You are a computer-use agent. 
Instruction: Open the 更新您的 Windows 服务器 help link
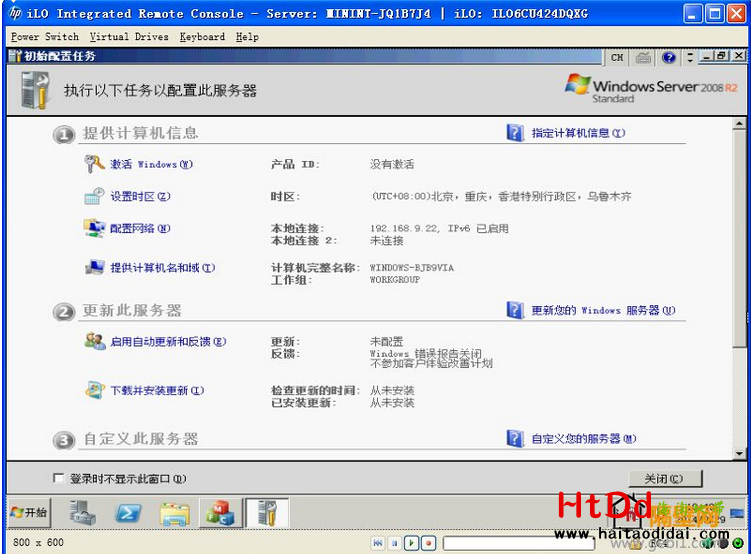603,310
